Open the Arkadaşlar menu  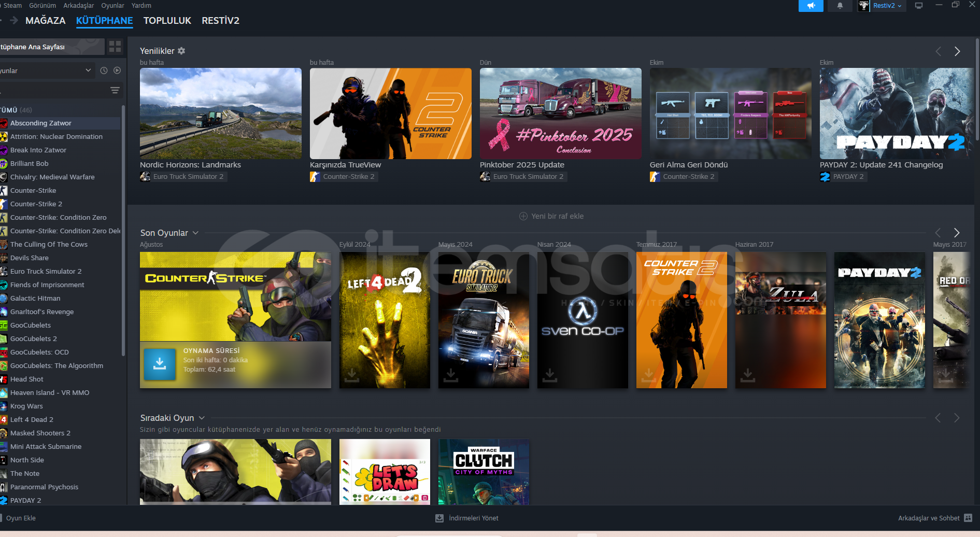tap(79, 5)
